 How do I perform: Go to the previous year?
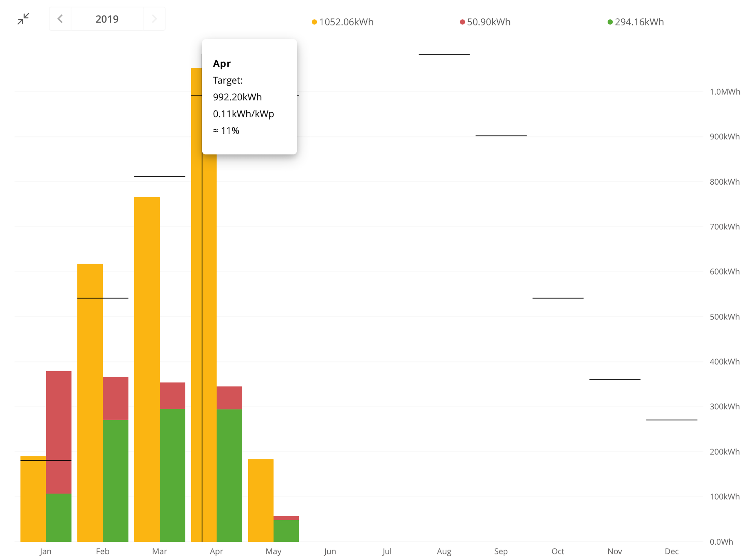[x=60, y=19]
